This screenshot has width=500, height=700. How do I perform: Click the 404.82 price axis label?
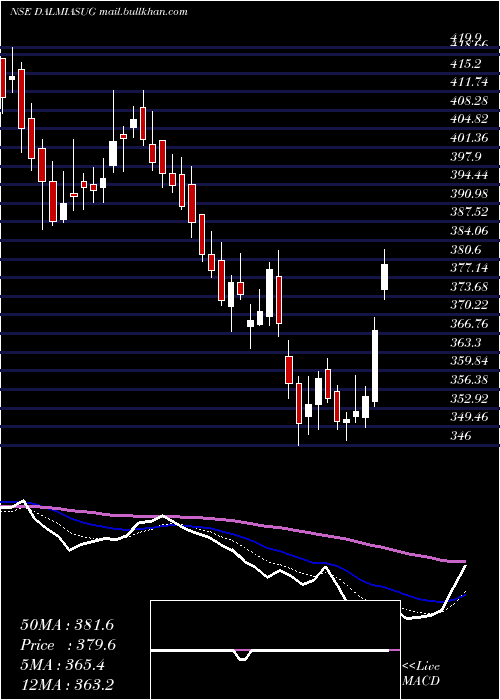(x=469, y=120)
